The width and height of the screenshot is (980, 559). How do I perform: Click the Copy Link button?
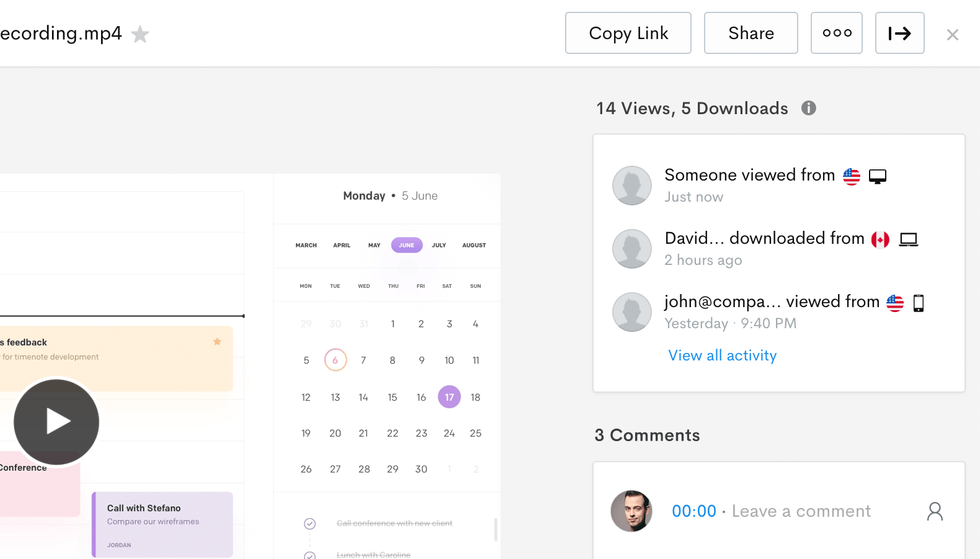pos(628,33)
